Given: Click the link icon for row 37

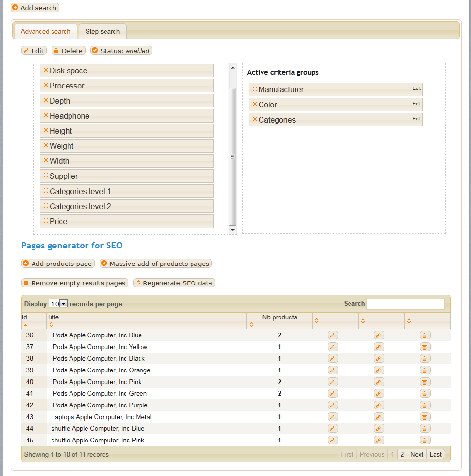Looking at the screenshot, I should (379, 347).
